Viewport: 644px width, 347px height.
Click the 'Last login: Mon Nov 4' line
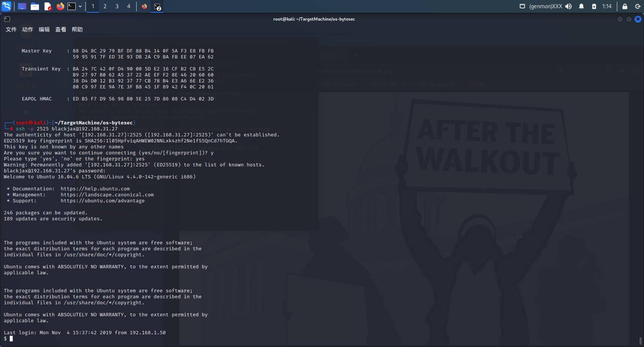85,333
